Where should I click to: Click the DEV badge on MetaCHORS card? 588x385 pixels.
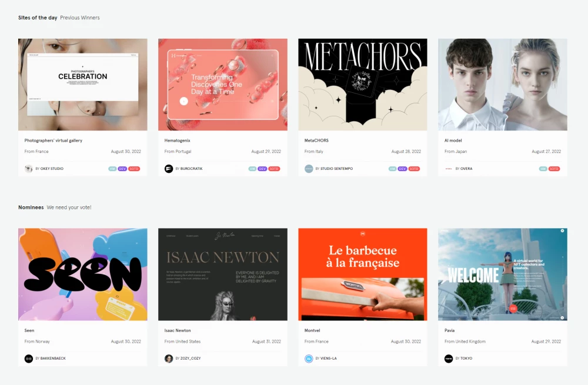[402, 169]
